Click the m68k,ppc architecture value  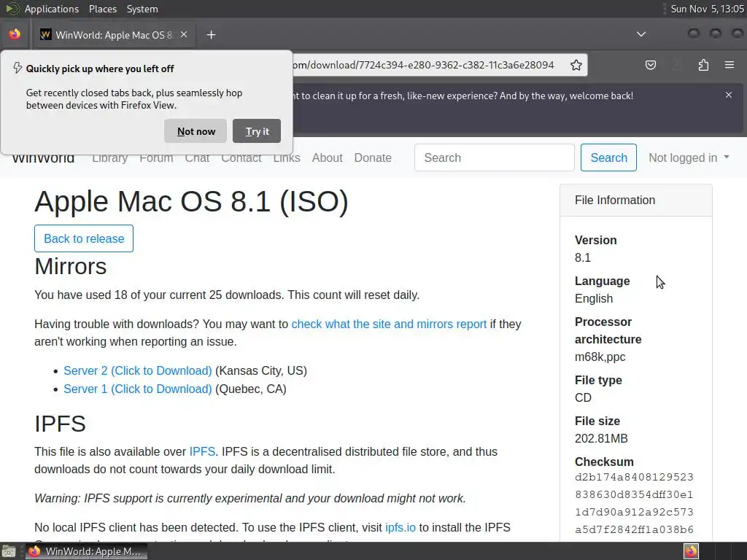coord(600,357)
